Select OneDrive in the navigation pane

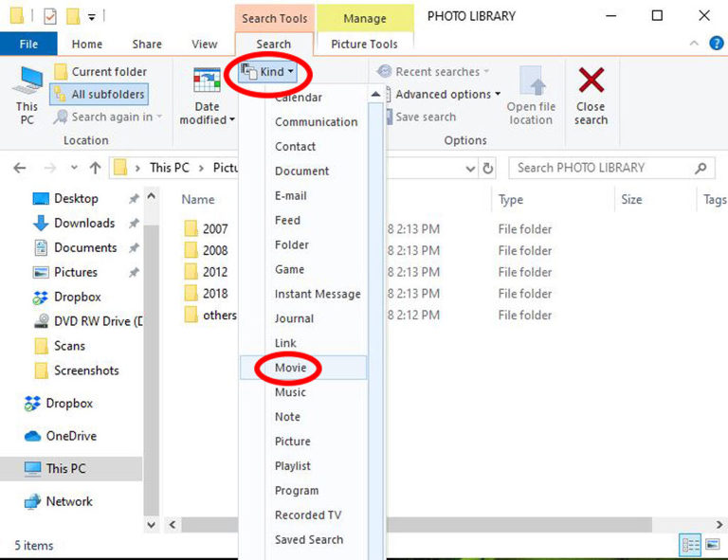(x=61, y=436)
